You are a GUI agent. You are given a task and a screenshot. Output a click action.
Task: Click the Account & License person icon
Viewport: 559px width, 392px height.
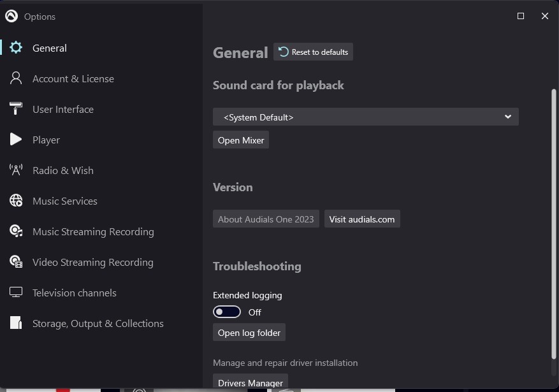(15, 78)
